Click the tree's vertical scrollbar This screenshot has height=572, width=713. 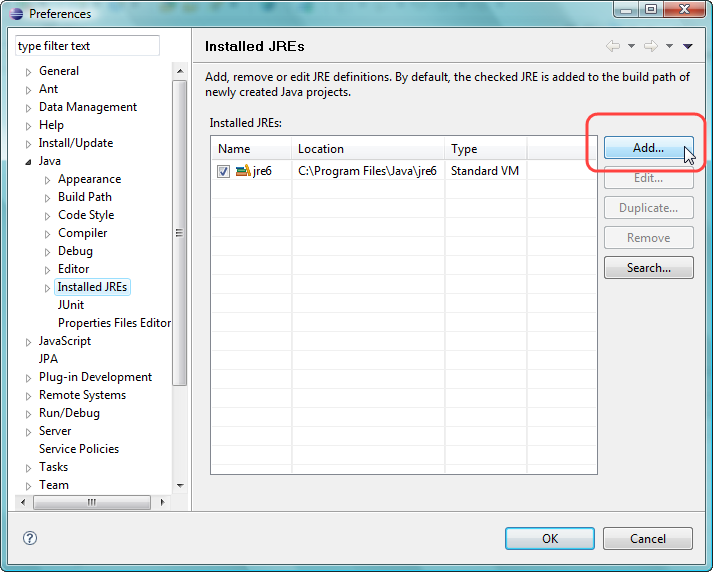[180, 232]
